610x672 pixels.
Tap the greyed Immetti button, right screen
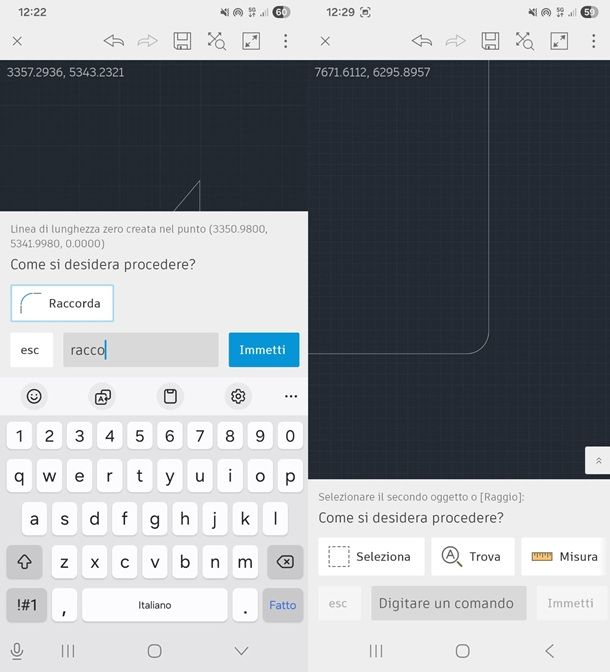[x=571, y=603]
